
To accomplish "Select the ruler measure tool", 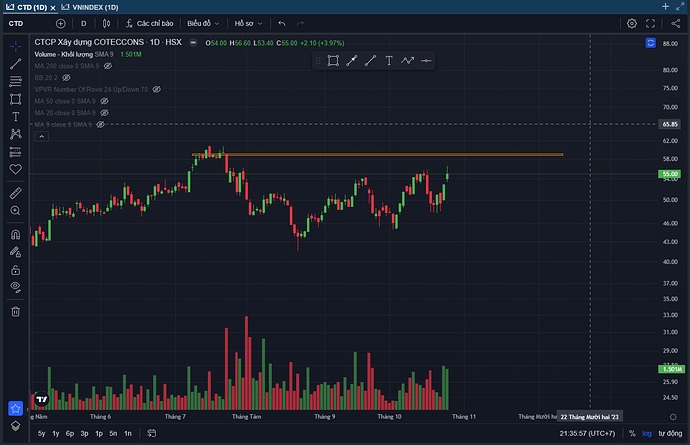I will point(15,193).
